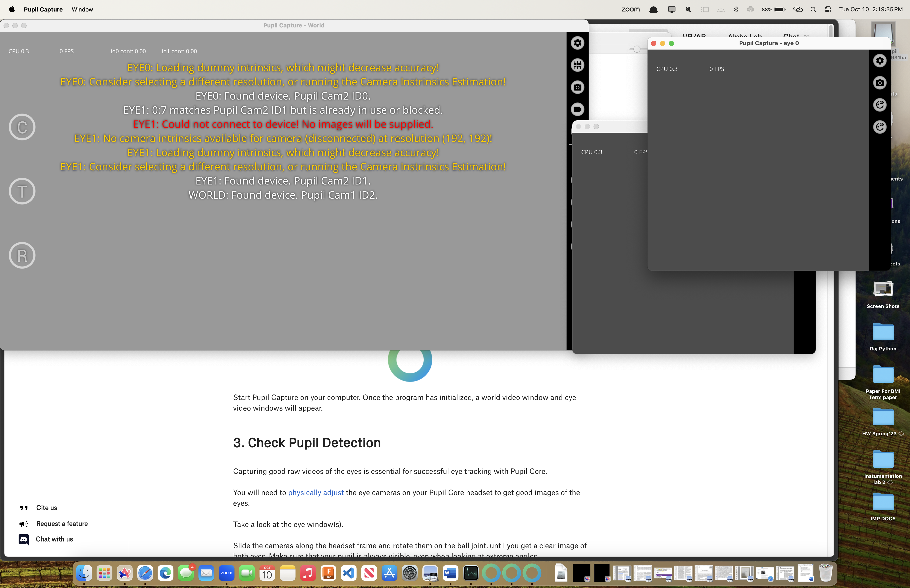This screenshot has width=910, height=588.
Task: Open Preview from the Dock
Action: [430, 573]
